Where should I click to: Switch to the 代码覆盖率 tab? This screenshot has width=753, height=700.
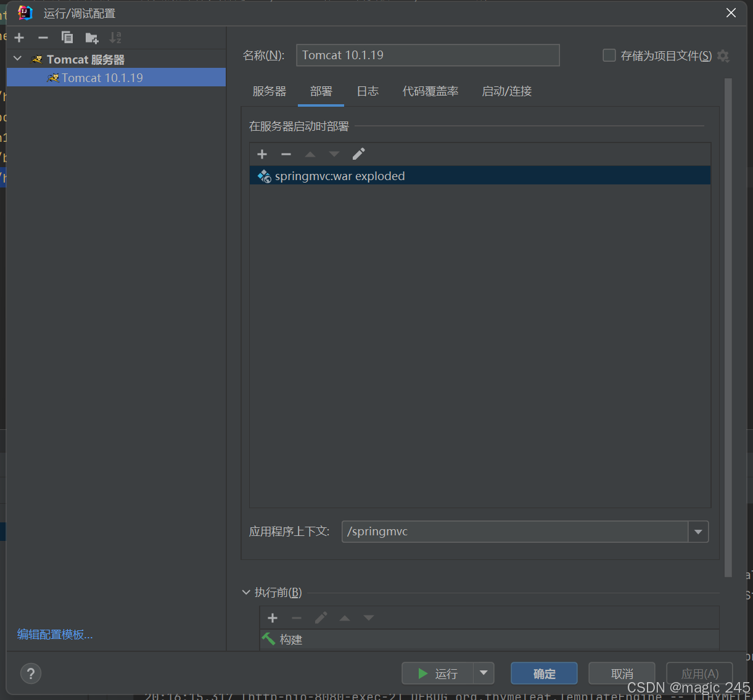click(x=430, y=91)
